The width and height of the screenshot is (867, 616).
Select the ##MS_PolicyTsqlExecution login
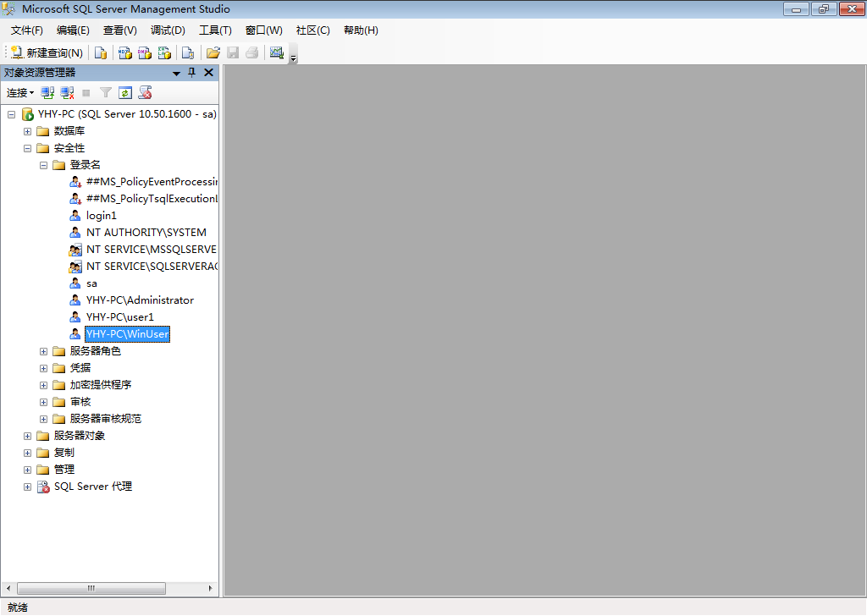152,199
